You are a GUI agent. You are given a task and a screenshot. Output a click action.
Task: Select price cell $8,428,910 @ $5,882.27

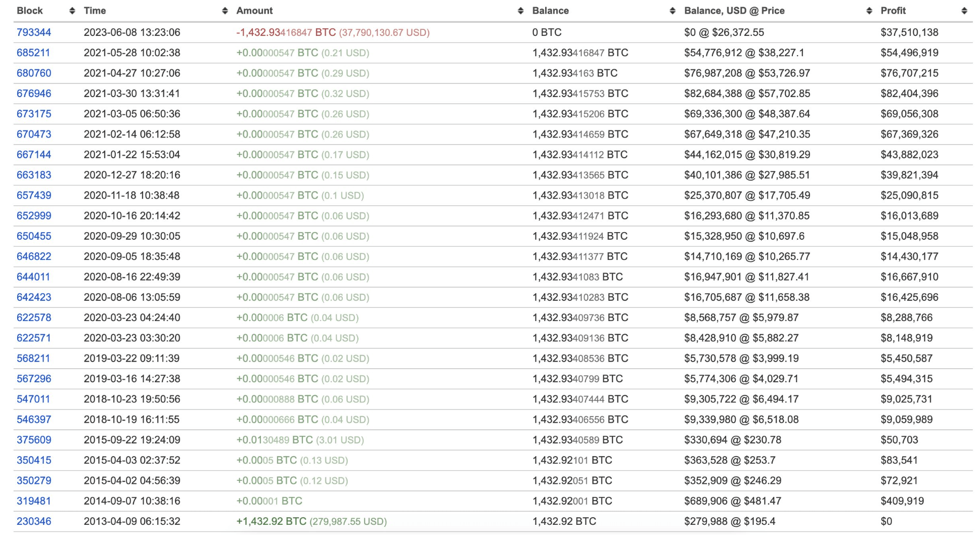coord(741,338)
